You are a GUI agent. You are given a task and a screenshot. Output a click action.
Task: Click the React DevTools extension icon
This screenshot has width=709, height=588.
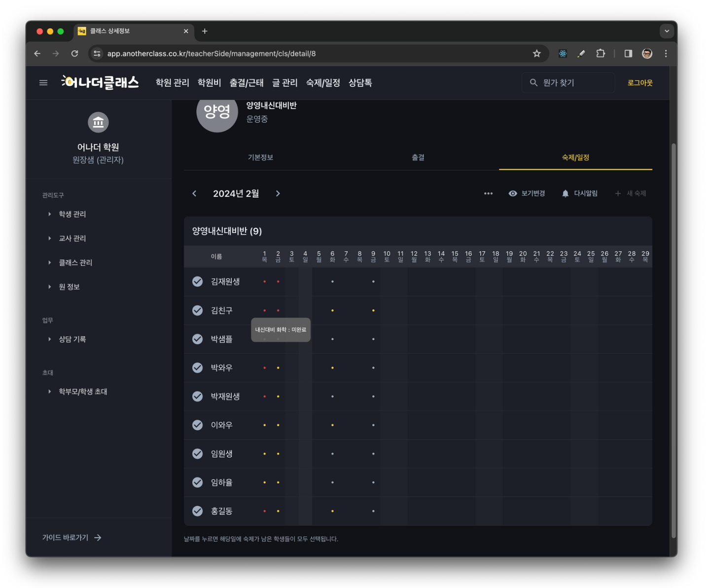pyautogui.click(x=563, y=54)
